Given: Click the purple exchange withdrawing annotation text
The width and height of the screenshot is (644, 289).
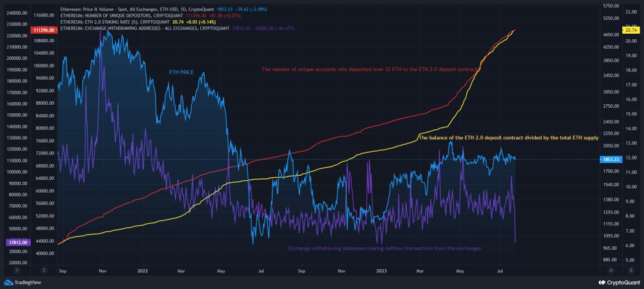Looking at the screenshot, I should point(384,248).
